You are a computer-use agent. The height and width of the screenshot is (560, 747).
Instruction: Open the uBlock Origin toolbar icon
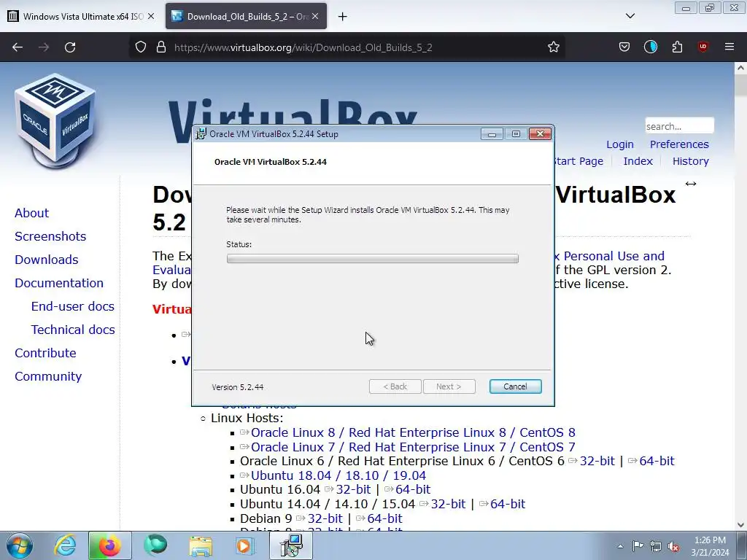coord(703,47)
